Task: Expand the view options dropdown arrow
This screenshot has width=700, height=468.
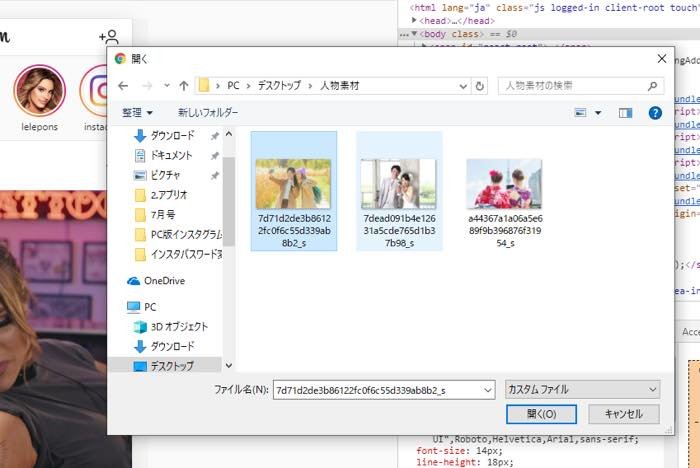Action: 598,113
